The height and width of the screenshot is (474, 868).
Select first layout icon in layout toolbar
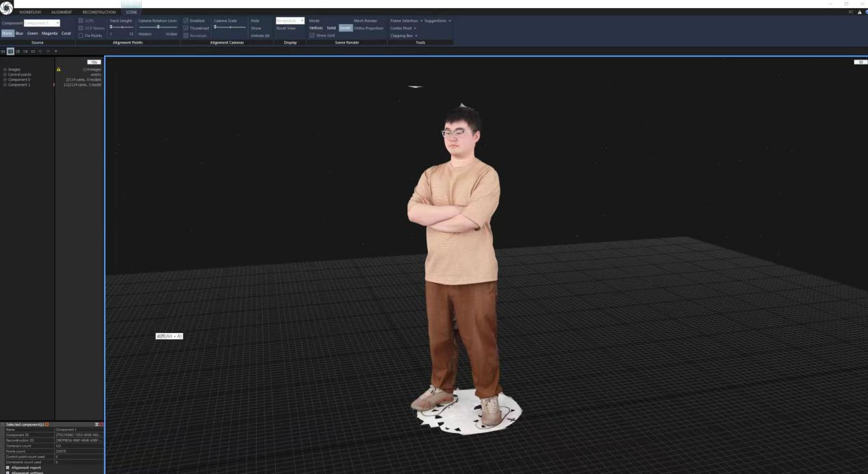click(x=3, y=51)
